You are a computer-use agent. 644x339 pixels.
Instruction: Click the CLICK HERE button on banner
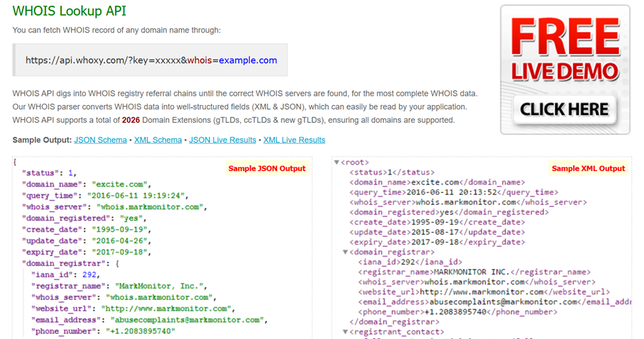(564, 109)
